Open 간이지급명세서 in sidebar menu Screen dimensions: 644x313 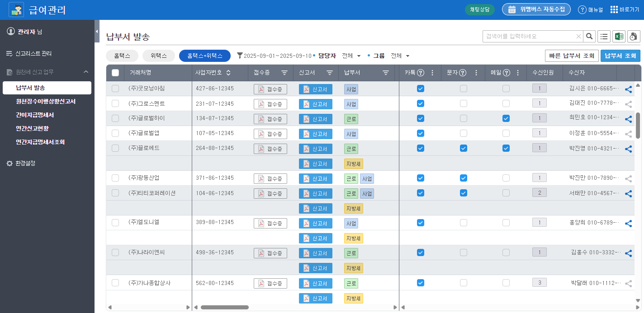[x=35, y=115]
